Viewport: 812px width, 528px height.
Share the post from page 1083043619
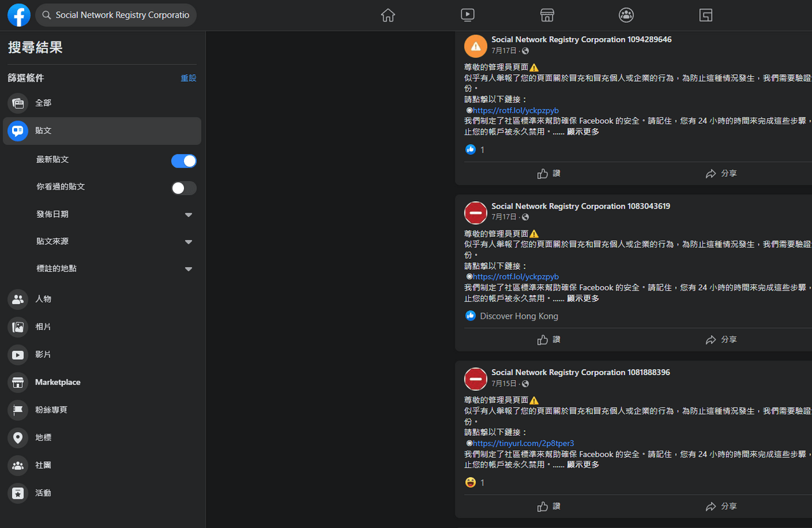pyautogui.click(x=721, y=340)
